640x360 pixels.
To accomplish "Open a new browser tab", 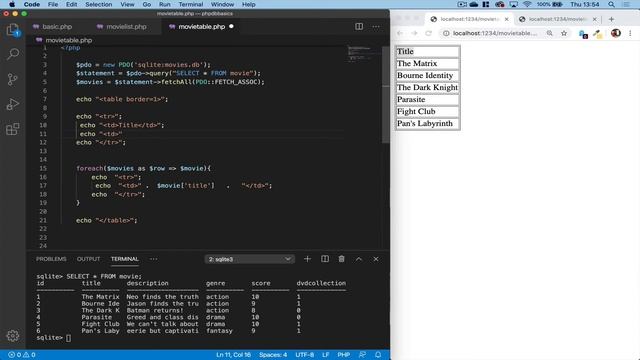I will tap(611, 19).
